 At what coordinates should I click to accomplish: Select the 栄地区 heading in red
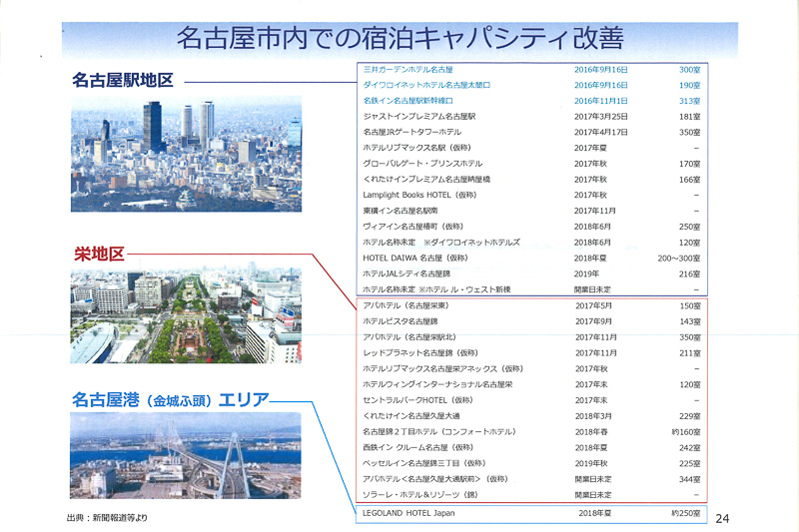pos(99,254)
